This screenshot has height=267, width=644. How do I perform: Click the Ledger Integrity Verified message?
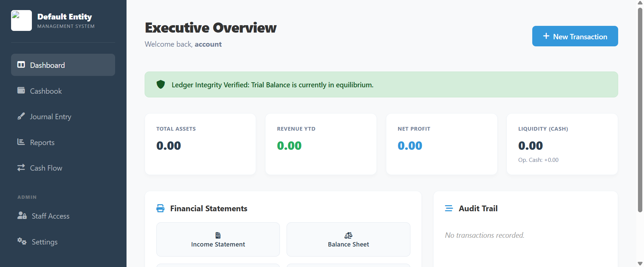pyautogui.click(x=273, y=85)
